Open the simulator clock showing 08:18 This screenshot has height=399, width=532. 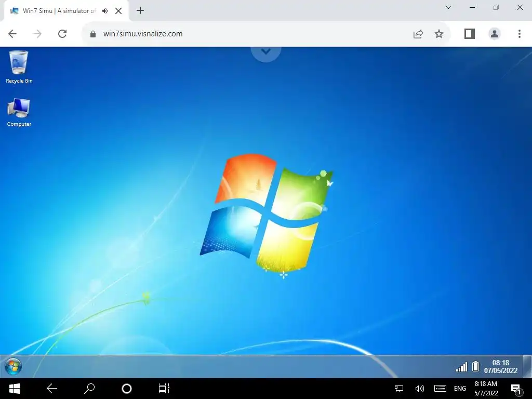click(x=501, y=367)
